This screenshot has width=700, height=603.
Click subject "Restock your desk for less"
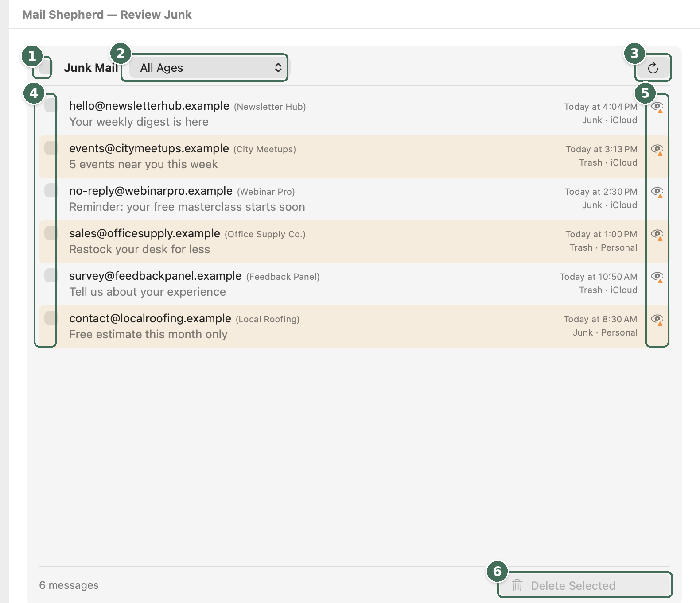pyautogui.click(x=140, y=249)
